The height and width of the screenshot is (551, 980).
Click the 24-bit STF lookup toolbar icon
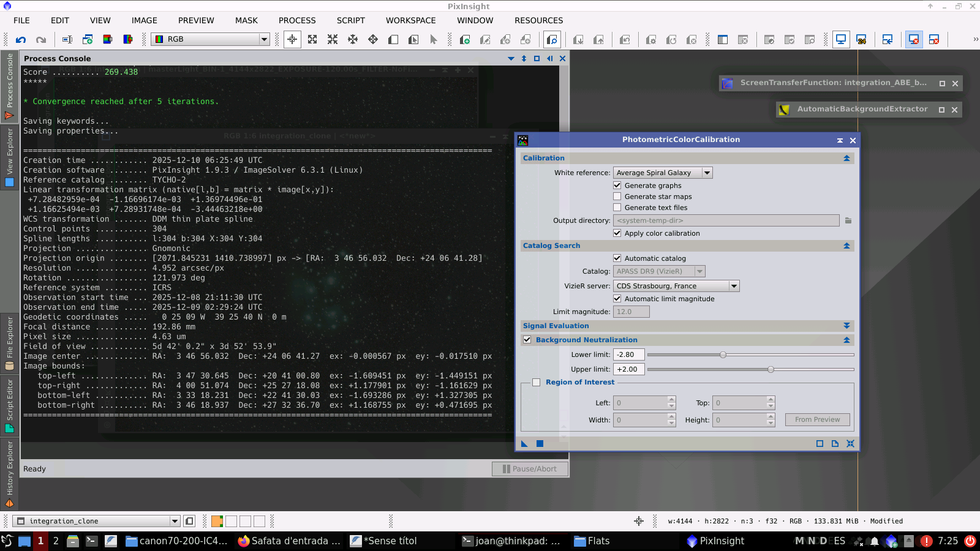(861, 40)
